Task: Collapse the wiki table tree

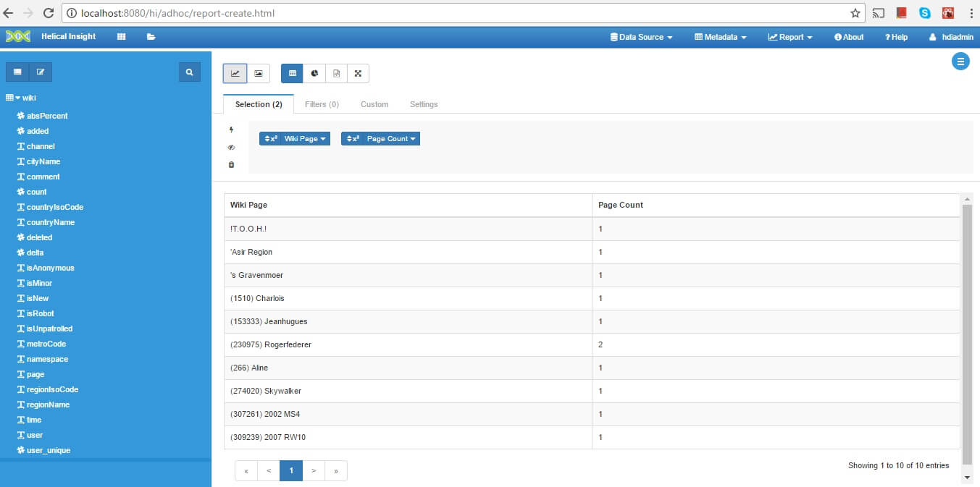Action: (18, 98)
